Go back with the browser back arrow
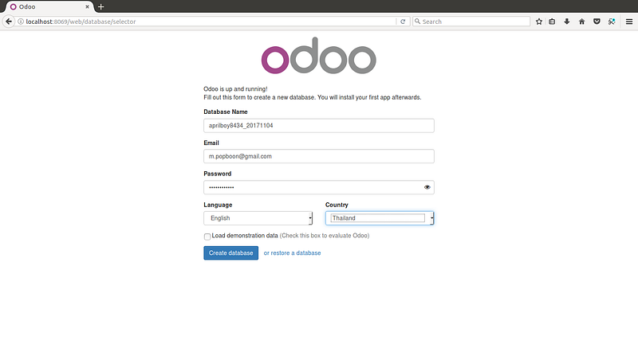Screen dimensions: 638x364 coord(9,22)
